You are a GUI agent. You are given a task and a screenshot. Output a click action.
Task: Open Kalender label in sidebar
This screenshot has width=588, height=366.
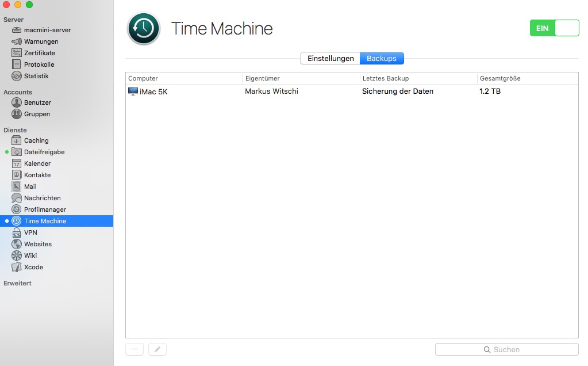[37, 163]
